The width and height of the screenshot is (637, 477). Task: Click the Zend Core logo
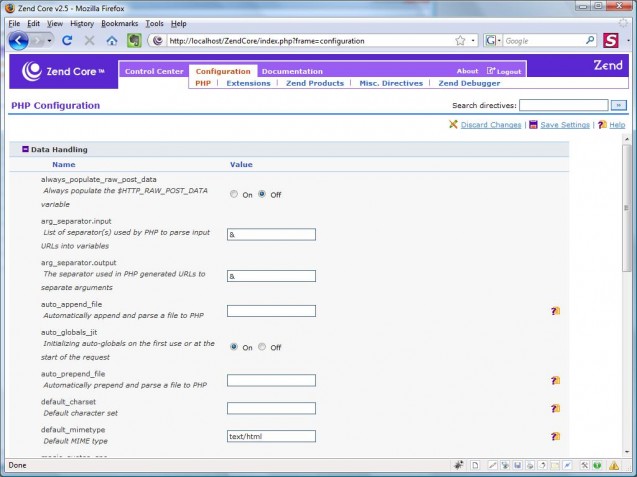coord(63,71)
